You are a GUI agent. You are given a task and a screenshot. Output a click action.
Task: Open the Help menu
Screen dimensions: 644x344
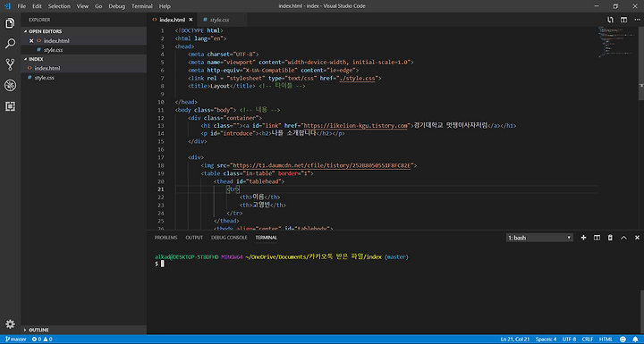(x=165, y=6)
